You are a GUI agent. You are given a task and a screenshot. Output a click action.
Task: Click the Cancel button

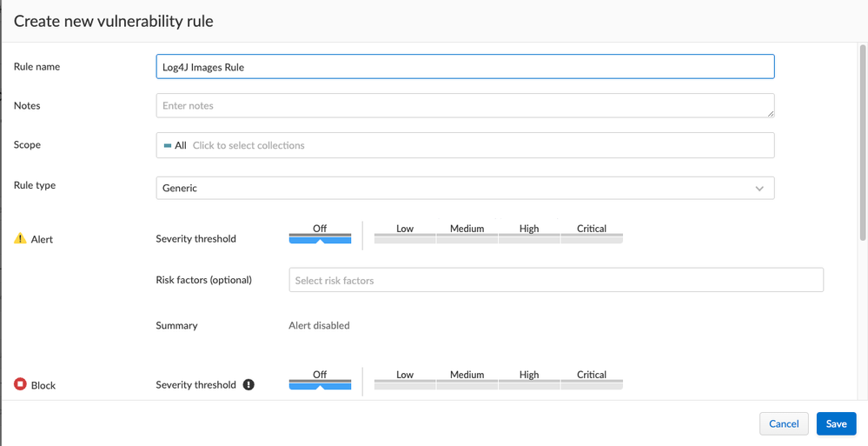(x=784, y=423)
